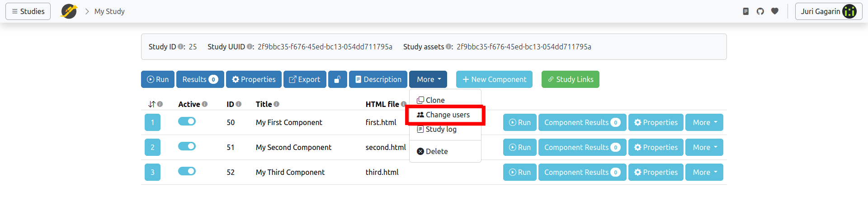Viewport: 868px width, 198px height.
Task: Open the study Description
Action: coord(378,79)
